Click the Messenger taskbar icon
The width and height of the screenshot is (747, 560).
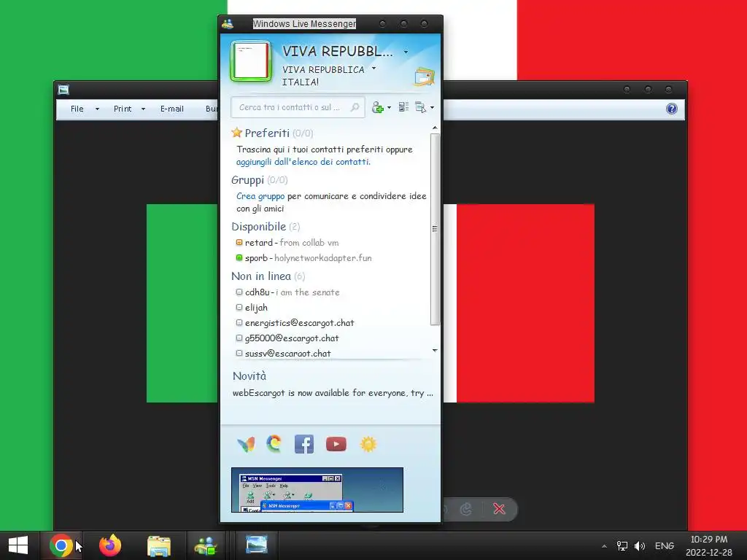tap(206, 545)
